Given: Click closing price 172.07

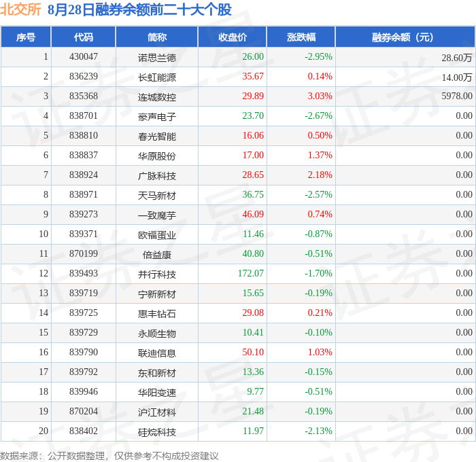Looking at the screenshot, I should coord(251,274).
